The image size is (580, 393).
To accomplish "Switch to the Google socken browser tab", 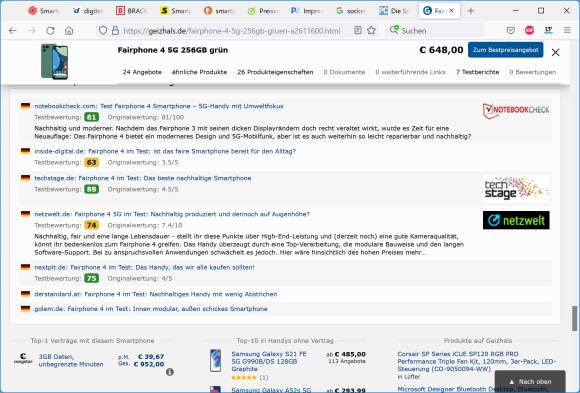I will click(351, 11).
